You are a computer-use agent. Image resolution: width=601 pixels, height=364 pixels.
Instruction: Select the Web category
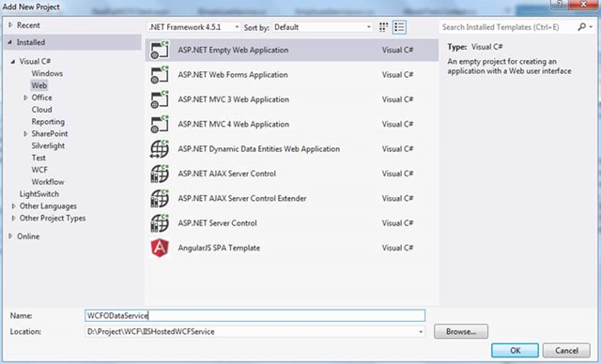click(39, 85)
